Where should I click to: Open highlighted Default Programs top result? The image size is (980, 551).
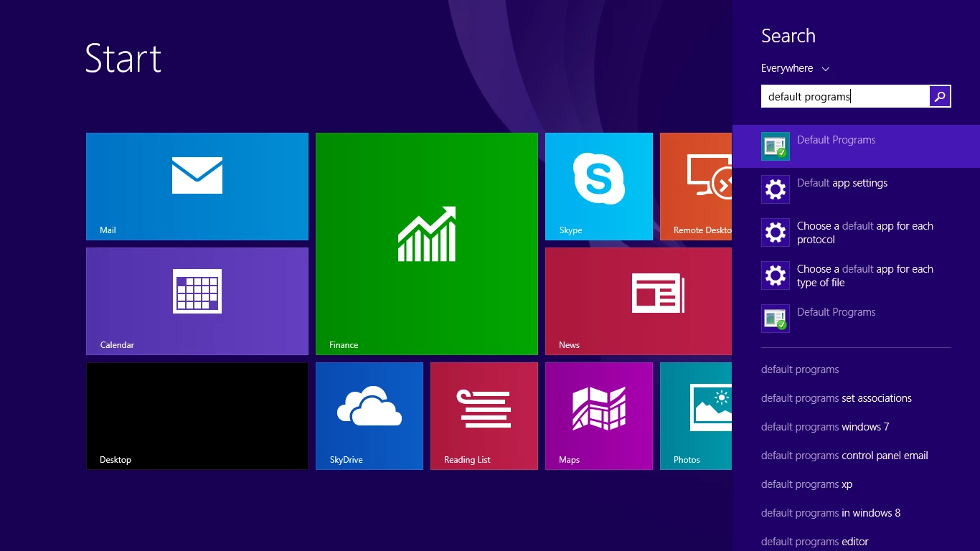click(856, 146)
